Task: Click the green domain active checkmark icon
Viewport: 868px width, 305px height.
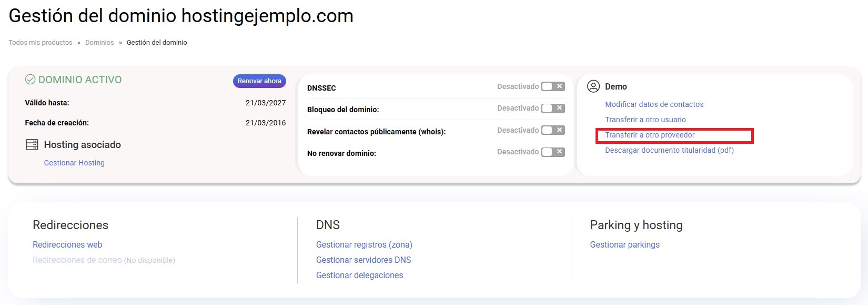Action: click(31, 80)
